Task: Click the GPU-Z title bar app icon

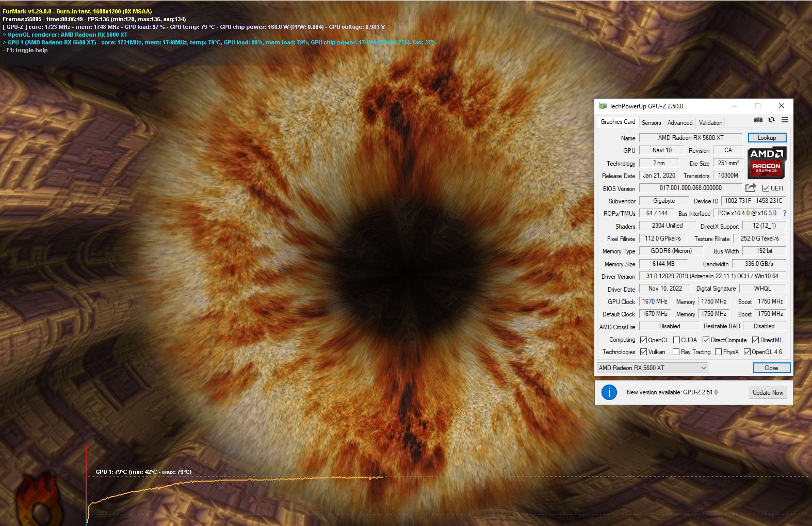Action: [x=603, y=106]
